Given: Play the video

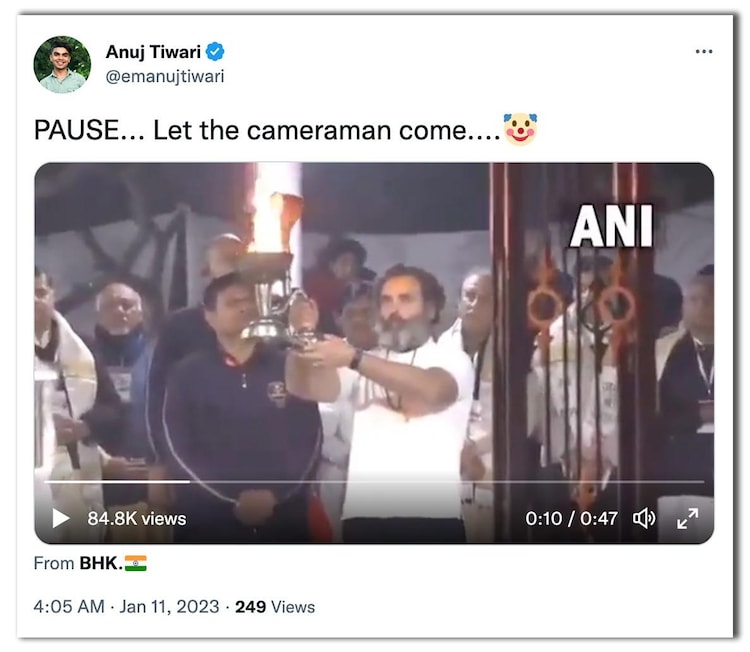Looking at the screenshot, I should [x=61, y=518].
